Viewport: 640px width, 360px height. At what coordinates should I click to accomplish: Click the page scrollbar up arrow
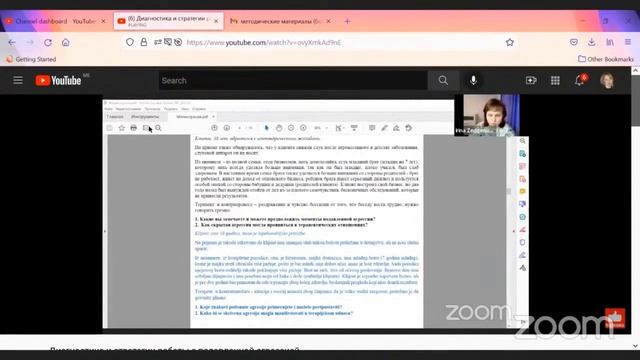[x=636, y=71]
